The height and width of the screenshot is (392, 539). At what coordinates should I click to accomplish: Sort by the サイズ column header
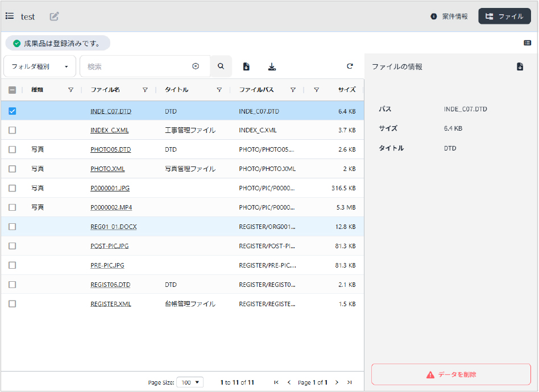pyautogui.click(x=347, y=90)
